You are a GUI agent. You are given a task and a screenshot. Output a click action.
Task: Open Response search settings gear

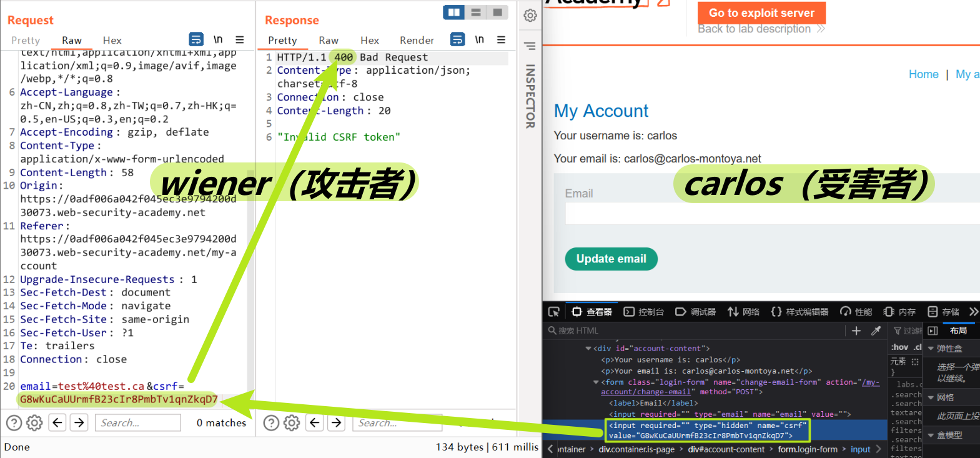click(x=292, y=423)
